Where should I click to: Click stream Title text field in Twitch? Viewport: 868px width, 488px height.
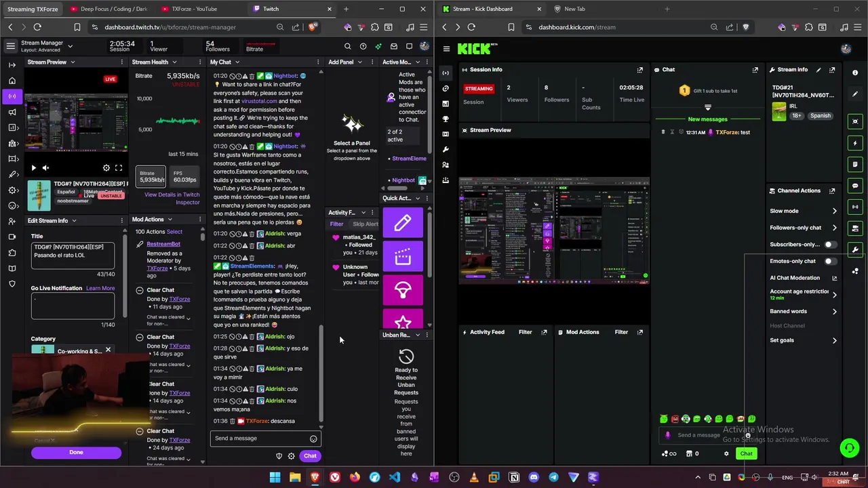pyautogui.click(x=73, y=256)
